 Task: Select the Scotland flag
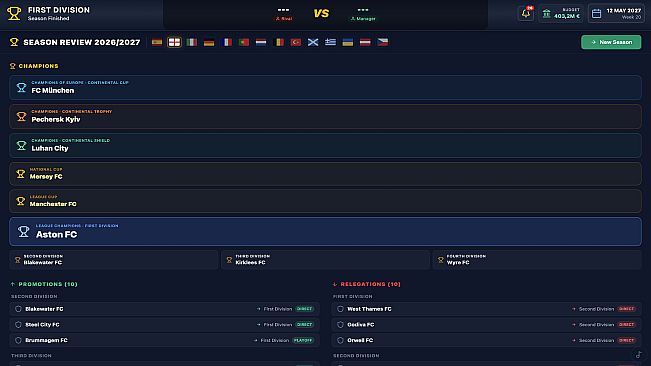point(313,42)
